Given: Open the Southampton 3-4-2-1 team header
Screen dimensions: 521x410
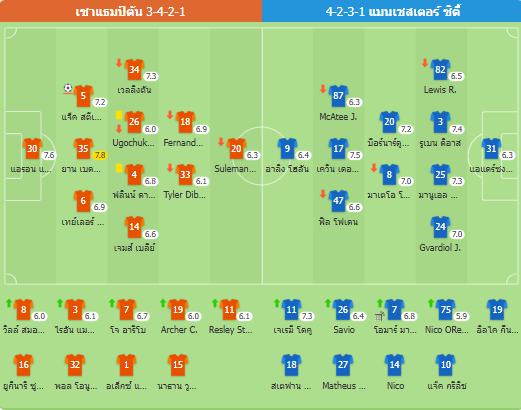Looking at the screenshot, I should (131, 11).
